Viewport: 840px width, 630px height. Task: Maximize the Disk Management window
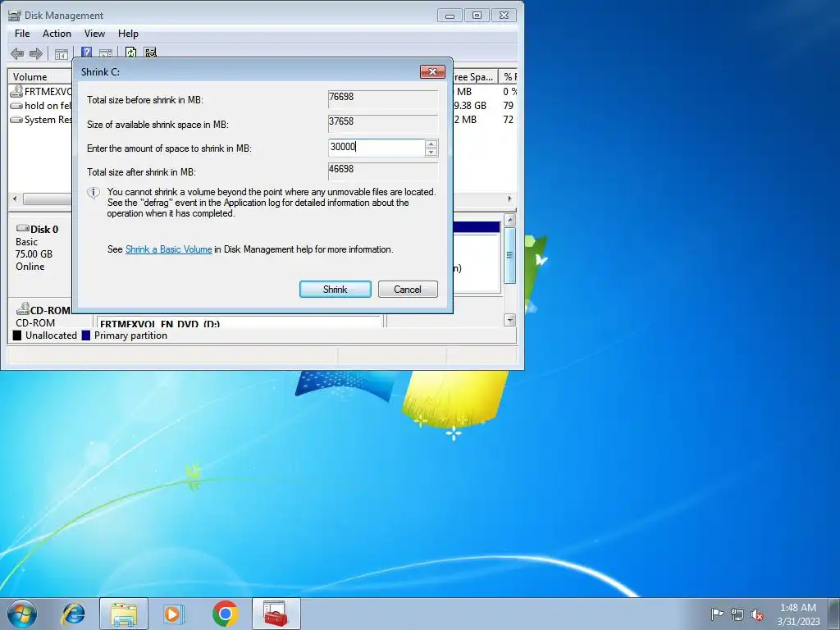point(477,16)
